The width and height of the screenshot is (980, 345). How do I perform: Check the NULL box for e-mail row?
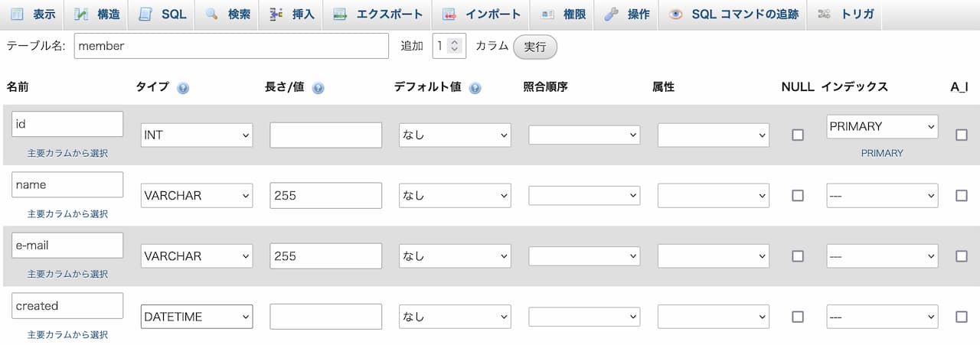click(798, 256)
